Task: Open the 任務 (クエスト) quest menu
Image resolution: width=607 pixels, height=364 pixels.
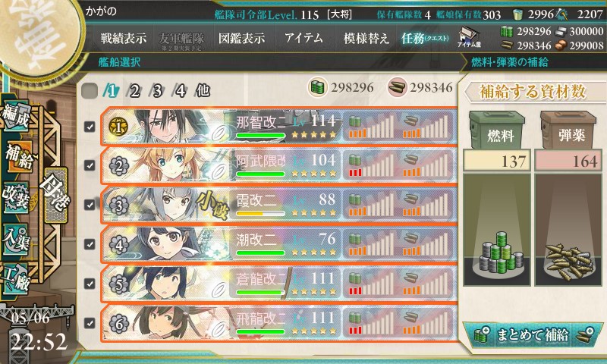Action: coord(425,38)
